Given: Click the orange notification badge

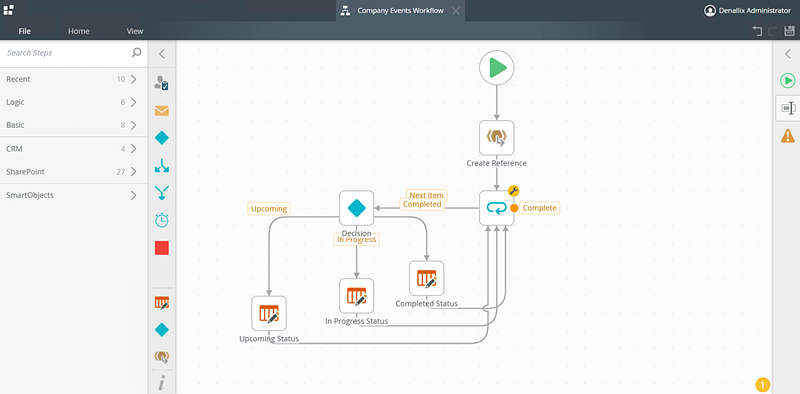Looking at the screenshot, I should (762, 384).
